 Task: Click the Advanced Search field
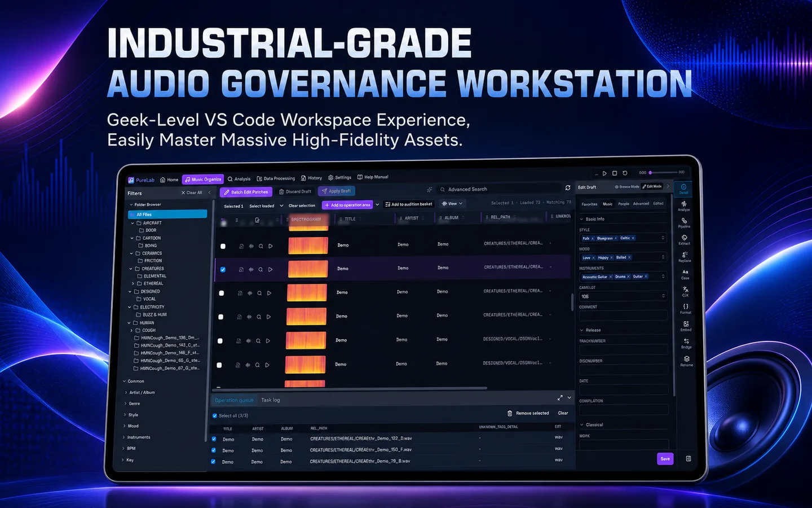coord(499,189)
